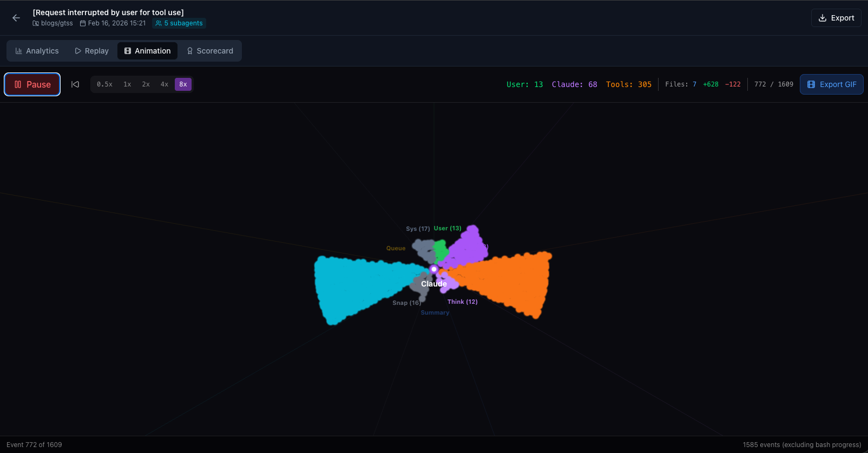This screenshot has height=453, width=868.
Task: Click the Tools: 305 counter
Action: click(x=629, y=84)
